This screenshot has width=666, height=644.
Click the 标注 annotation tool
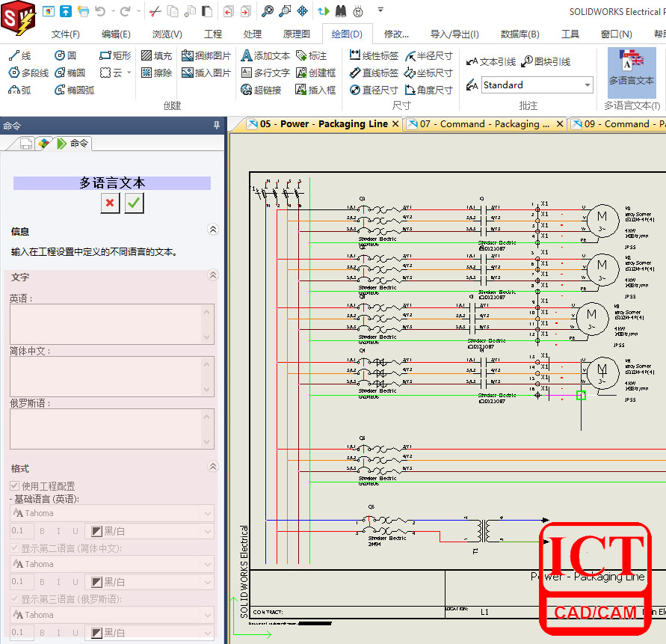(312, 55)
